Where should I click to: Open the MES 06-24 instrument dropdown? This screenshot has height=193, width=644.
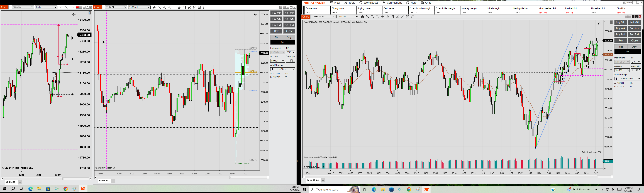point(324,17)
